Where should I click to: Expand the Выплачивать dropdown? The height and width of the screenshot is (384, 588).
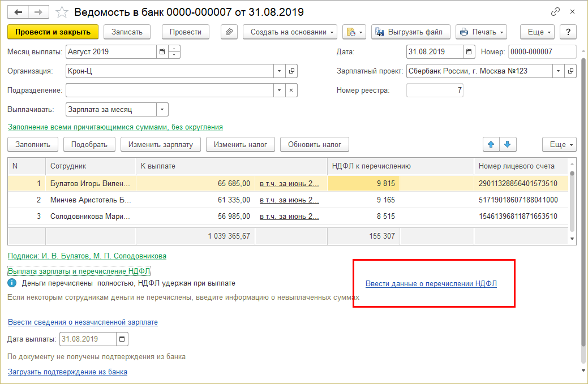point(162,110)
